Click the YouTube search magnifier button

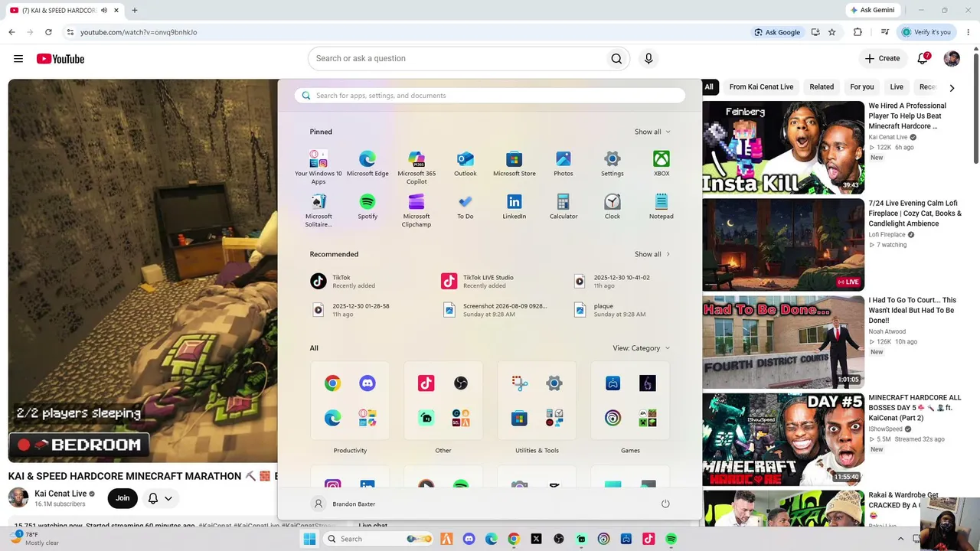[616, 59]
